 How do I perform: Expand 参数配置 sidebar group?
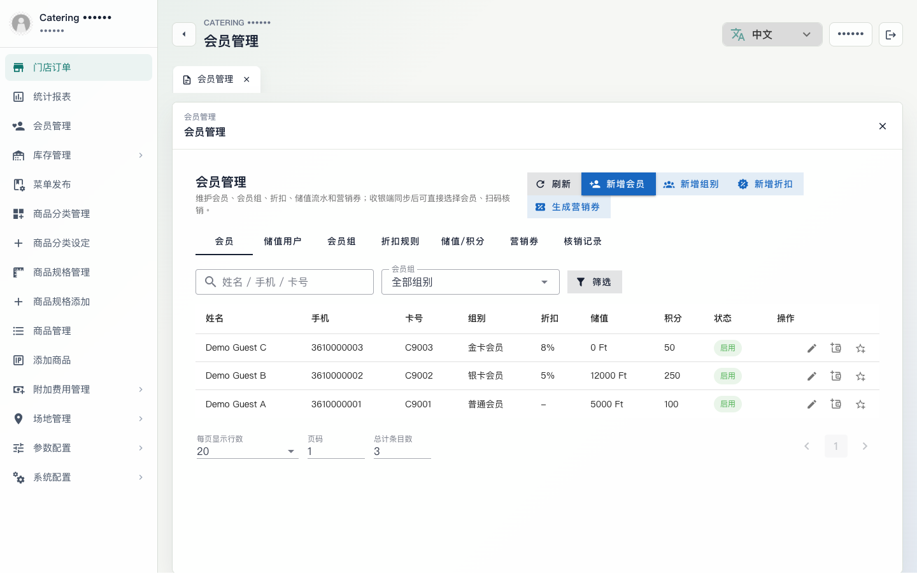(78, 448)
